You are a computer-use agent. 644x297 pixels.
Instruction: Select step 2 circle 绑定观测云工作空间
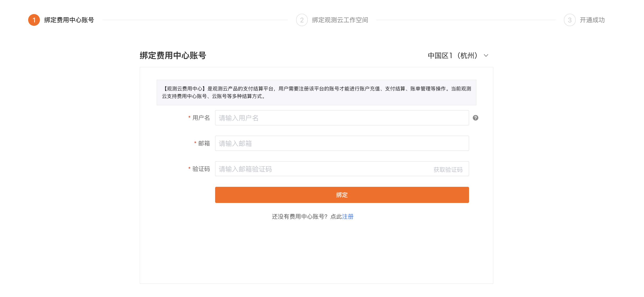pyautogui.click(x=302, y=20)
